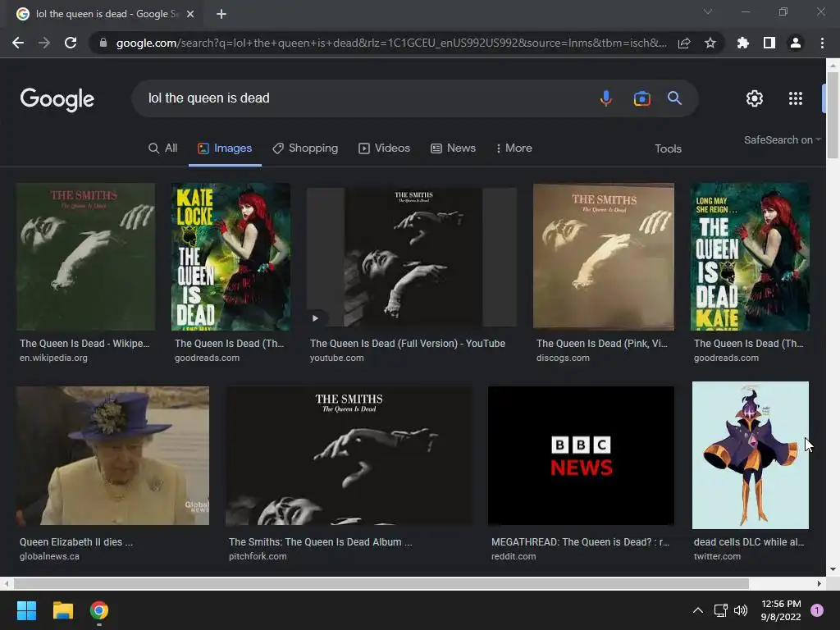Viewport: 840px width, 630px height.
Task: Click 'The Smiths: The Queen Is Dead Album ...' link
Action: coord(321,542)
